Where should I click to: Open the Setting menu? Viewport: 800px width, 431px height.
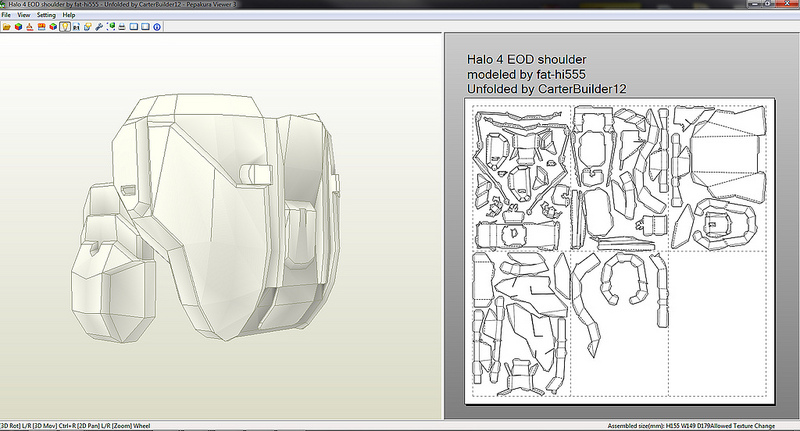[x=46, y=15]
